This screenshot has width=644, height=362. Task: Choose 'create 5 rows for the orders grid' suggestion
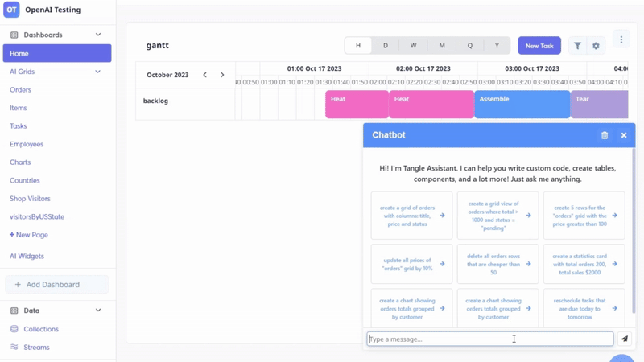584,216
